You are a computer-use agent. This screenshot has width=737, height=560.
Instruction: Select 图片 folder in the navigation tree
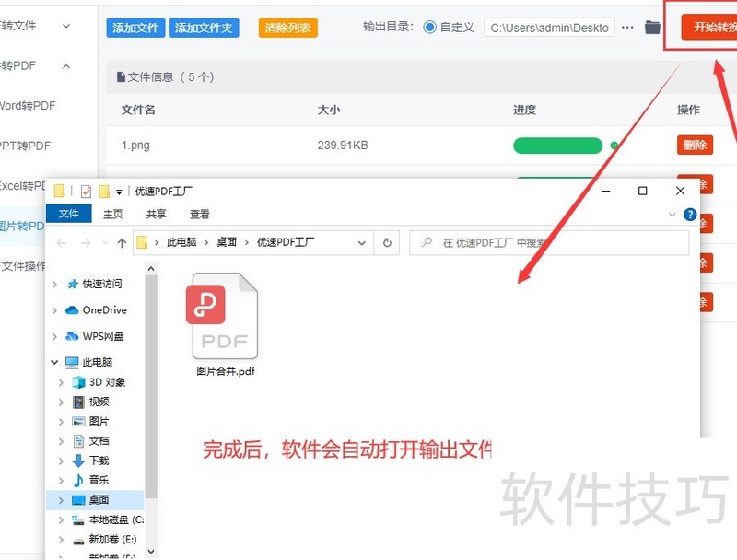click(x=99, y=422)
